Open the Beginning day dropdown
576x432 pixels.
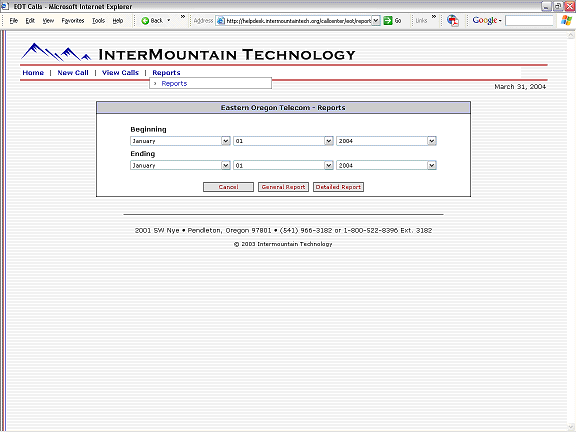pos(328,141)
